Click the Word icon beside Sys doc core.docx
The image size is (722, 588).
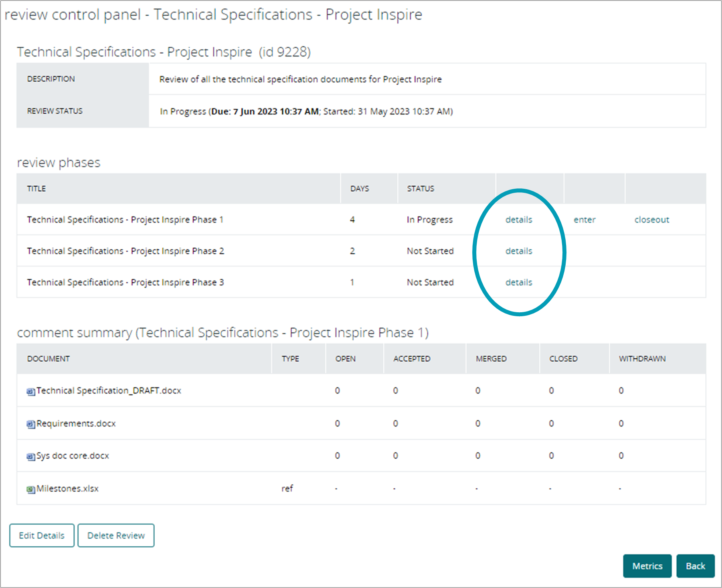[31, 457]
